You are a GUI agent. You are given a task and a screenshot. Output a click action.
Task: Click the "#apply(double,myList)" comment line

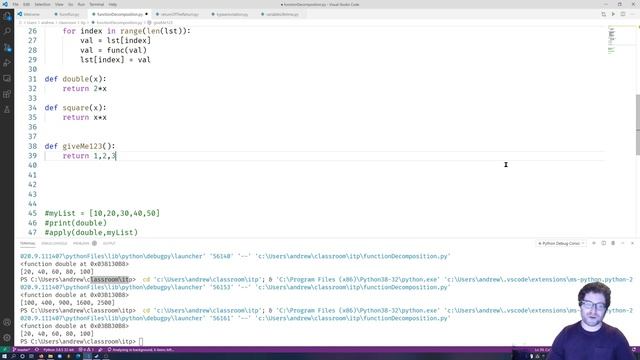click(x=91, y=233)
